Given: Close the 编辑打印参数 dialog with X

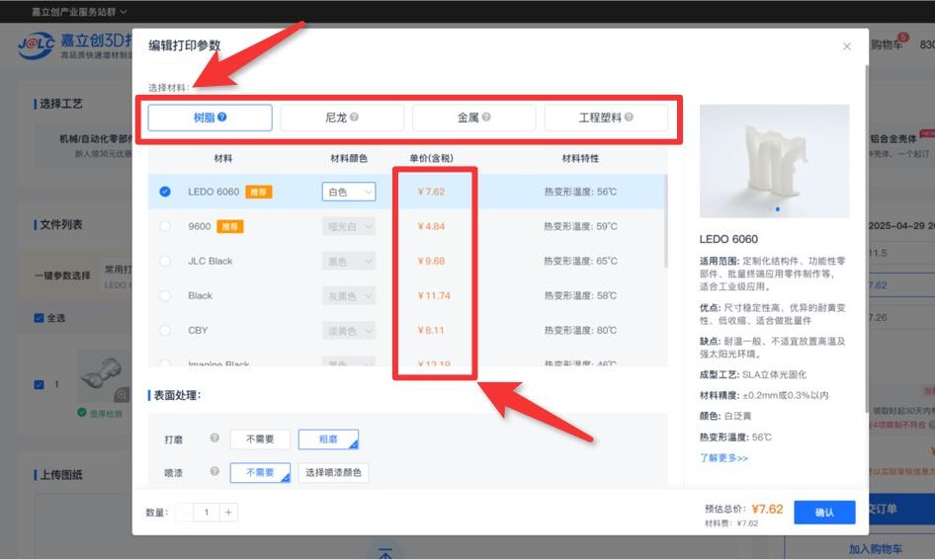Looking at the screenshot, I should [x=846, y=46].
